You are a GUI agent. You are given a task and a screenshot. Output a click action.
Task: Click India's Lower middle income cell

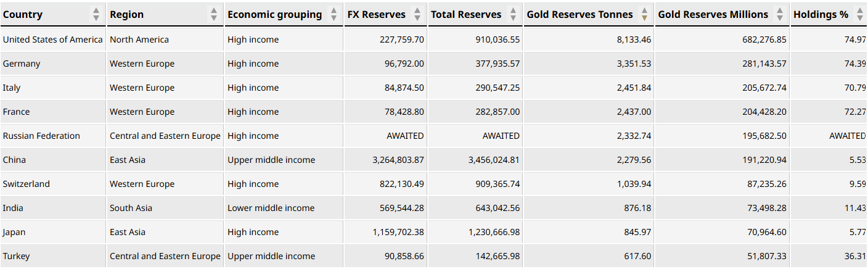271,208
